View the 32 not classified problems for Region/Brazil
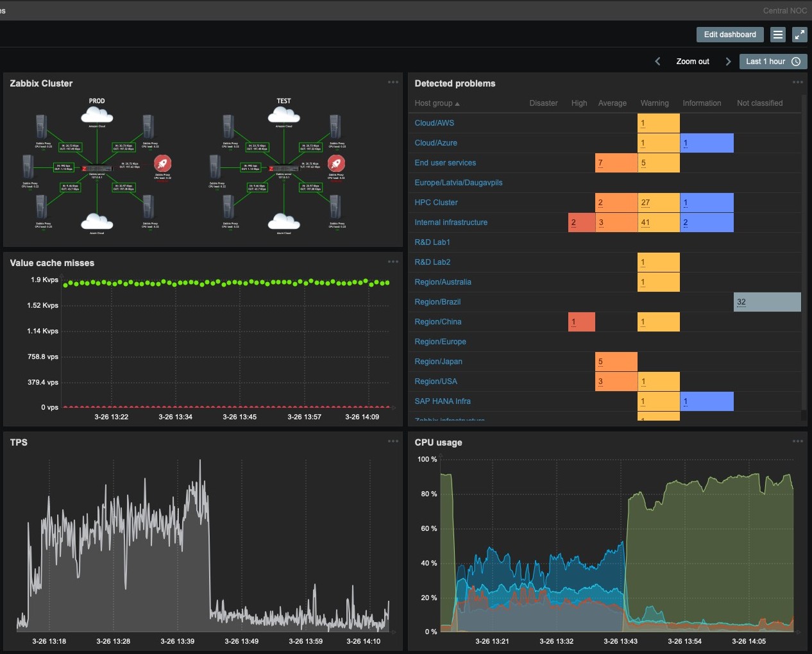The image size is (812, 654). tap(742, 301)
